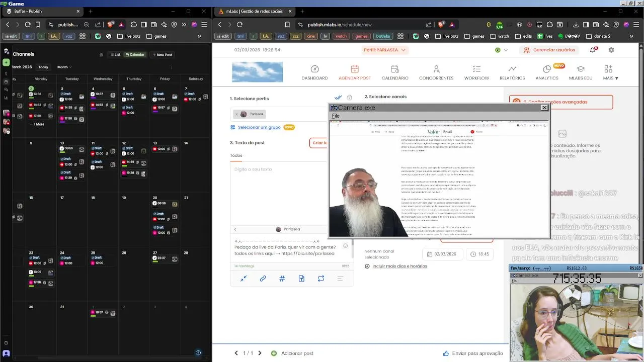Open Buffer calendar more options menu
The image size is (644, 362).
pos(172,67)
